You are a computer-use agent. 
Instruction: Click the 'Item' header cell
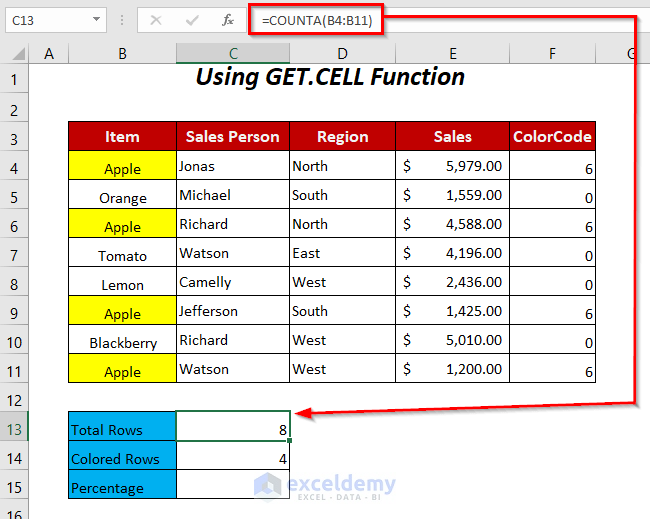(122, 136)
